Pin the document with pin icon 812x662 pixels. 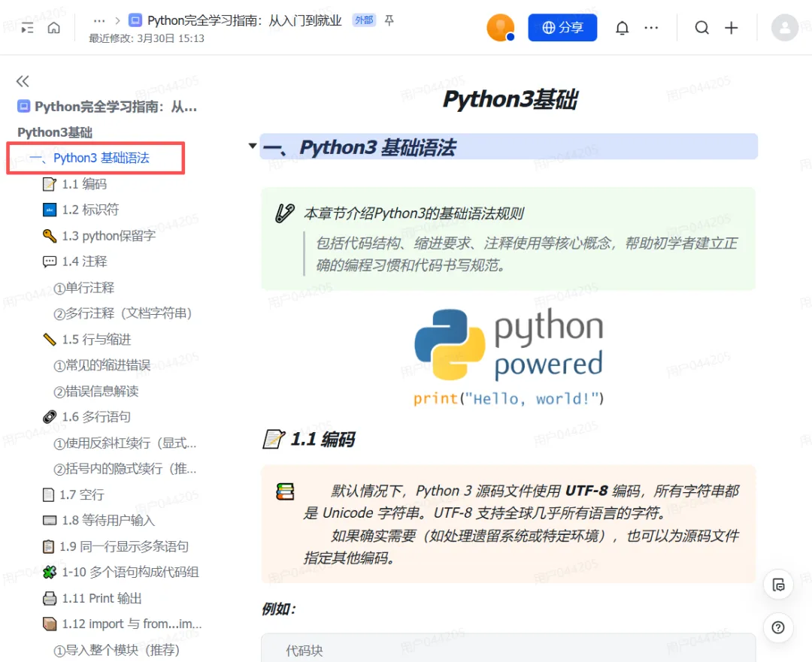click(389, 20)
